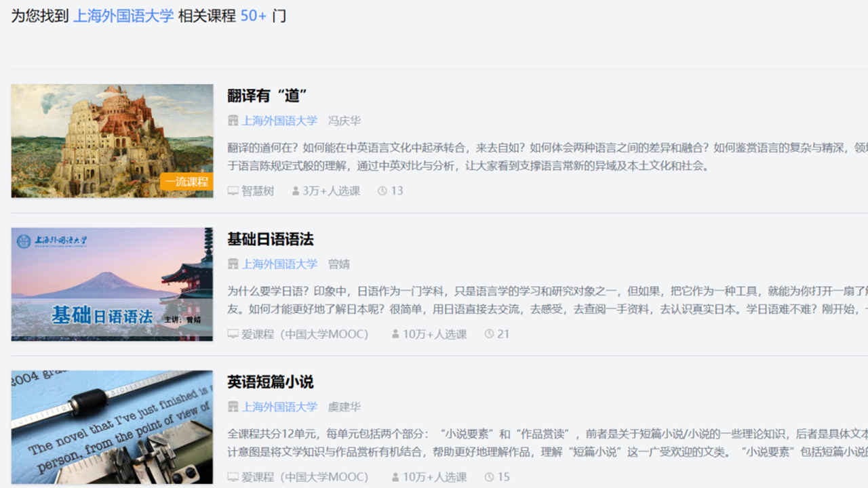
Task: Click the 基础日语语法 Mount Fuji thumbnail
Action: [113, 284]
